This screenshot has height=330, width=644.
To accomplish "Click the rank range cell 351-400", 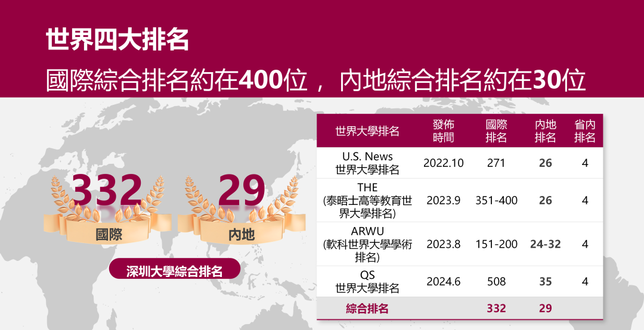I will point(496,200).
